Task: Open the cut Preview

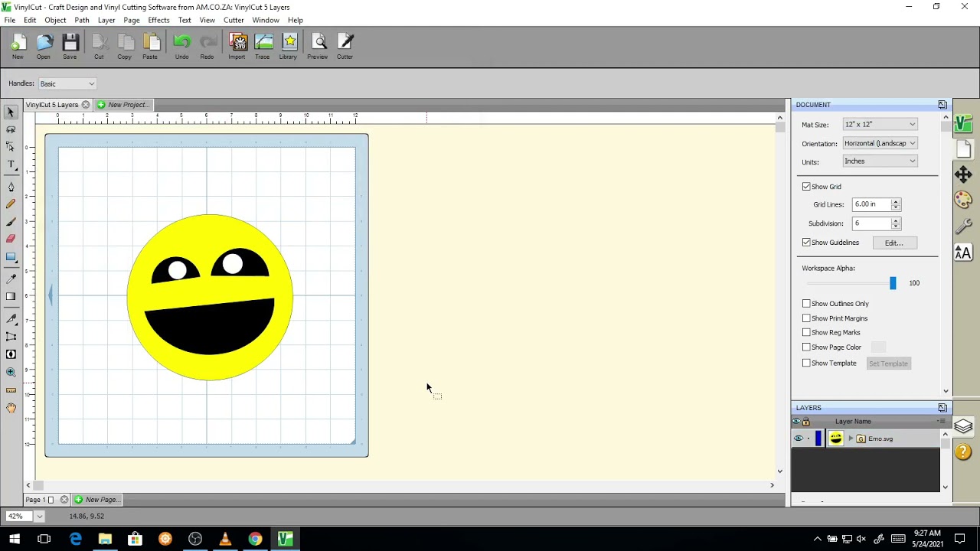Action: (x=318, y=47)
